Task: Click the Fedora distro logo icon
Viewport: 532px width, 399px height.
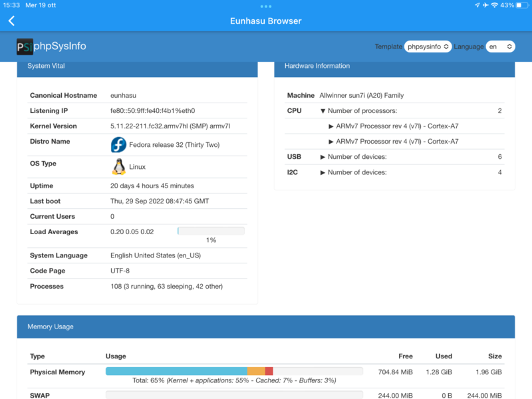Action: 118,144
